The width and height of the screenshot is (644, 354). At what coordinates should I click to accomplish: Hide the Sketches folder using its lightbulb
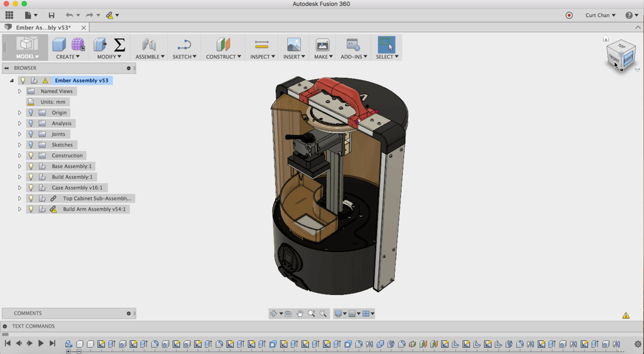tap(31, 145)
